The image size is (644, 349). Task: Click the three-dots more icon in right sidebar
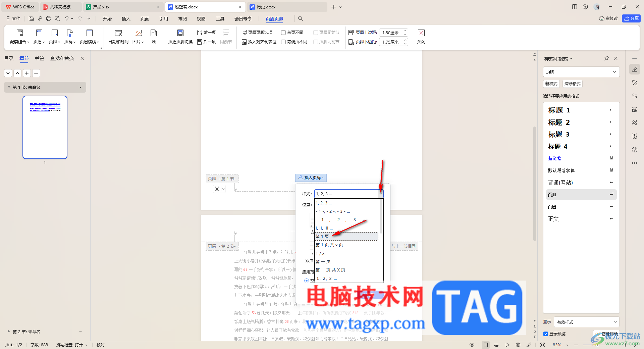click(635, 163)
